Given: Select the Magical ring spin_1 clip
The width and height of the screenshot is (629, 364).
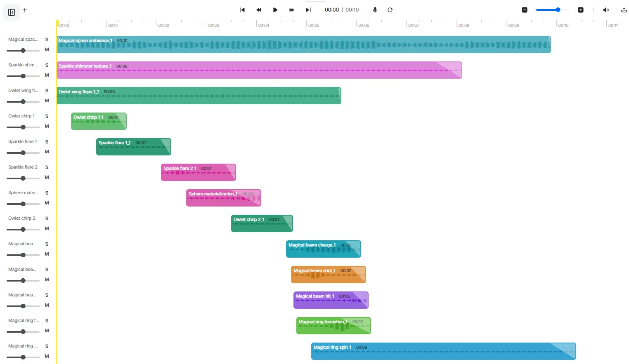Looking at the screenshot, I should pyautogui.click(x=444, y=351).
